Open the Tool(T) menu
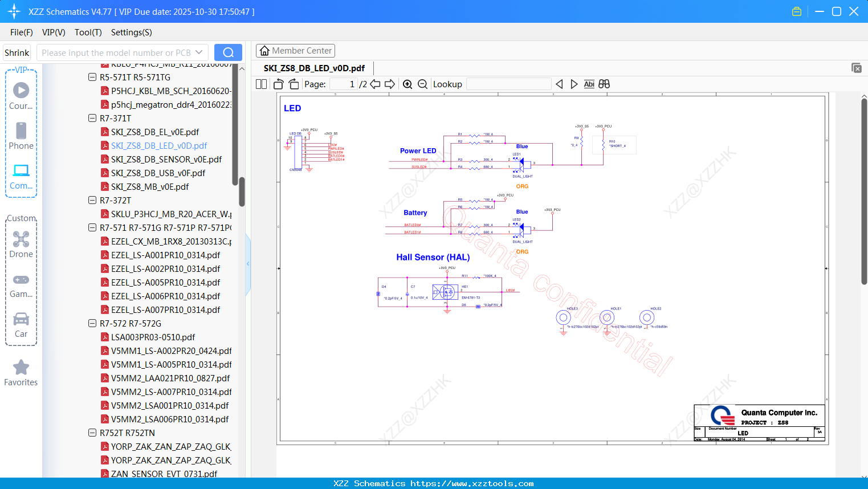 [x=88, y=32]
